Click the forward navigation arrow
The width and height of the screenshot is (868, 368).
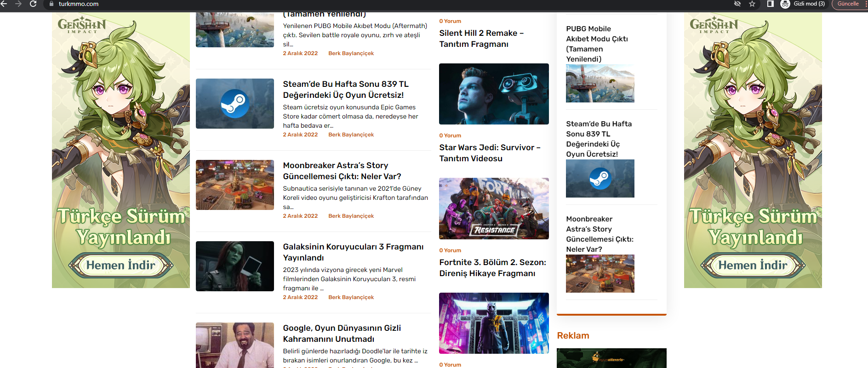coord(18,4)
